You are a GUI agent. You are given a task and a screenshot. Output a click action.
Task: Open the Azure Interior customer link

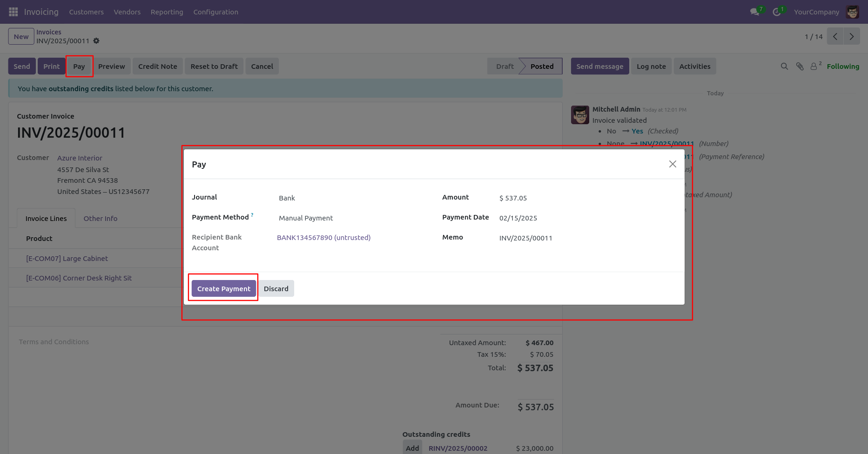tap(80, 158)
